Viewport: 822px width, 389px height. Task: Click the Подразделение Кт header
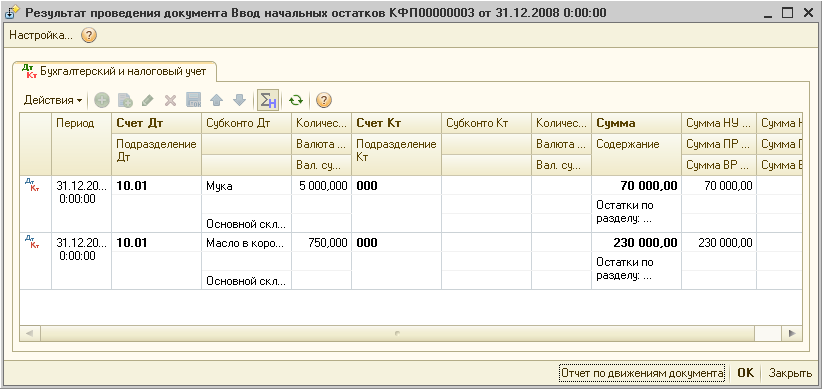397,154
